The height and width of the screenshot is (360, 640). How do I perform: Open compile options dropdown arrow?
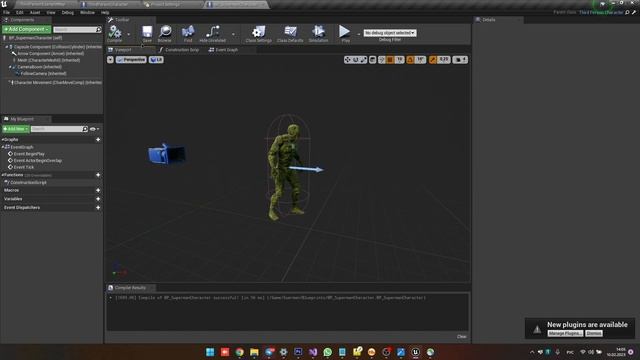pos(129,34)
